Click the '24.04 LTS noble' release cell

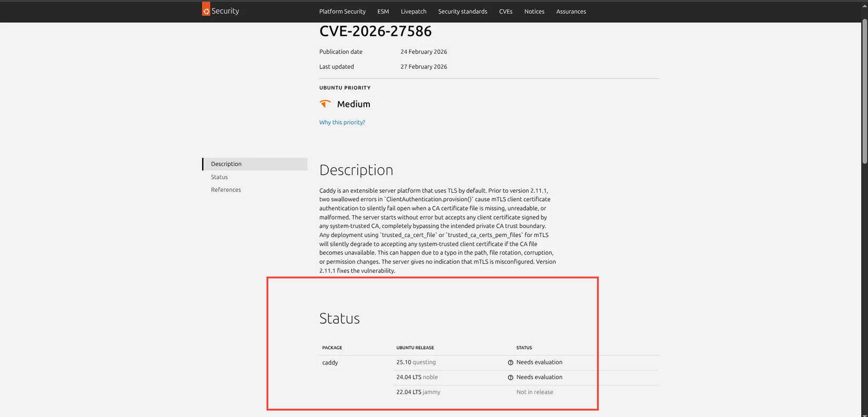tap(417, 377)
